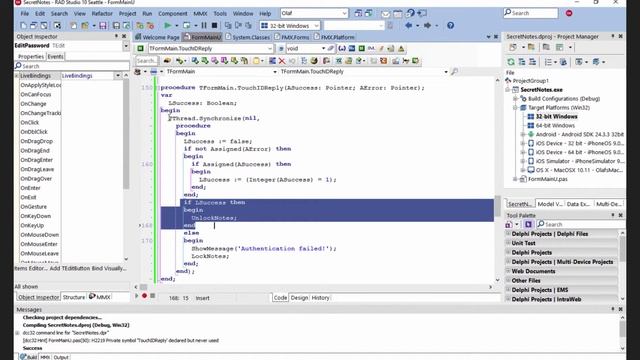Select OnKeyDown event in Object Inspector

tap(36, 216)
